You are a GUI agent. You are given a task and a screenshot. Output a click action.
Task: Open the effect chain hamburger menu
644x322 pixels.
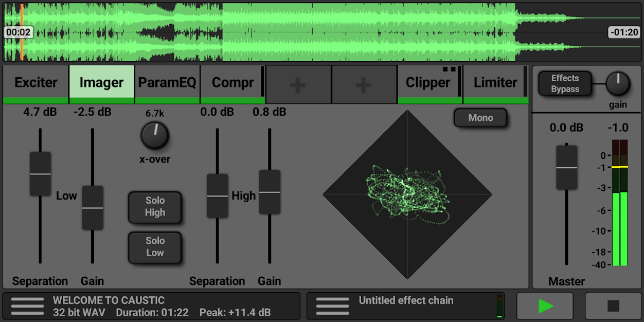[332, 306]
